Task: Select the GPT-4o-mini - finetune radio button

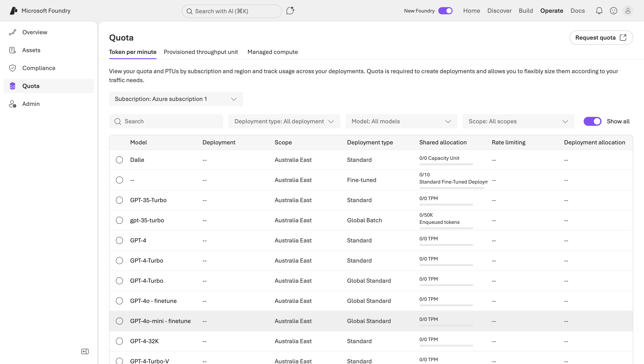Action: tap(119, 321)
